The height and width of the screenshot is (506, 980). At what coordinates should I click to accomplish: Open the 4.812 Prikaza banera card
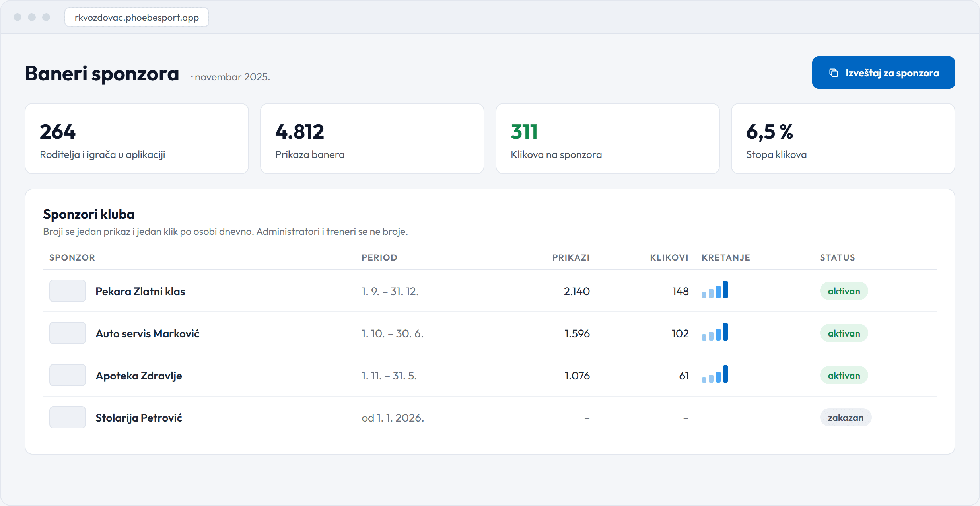point(372,139)
